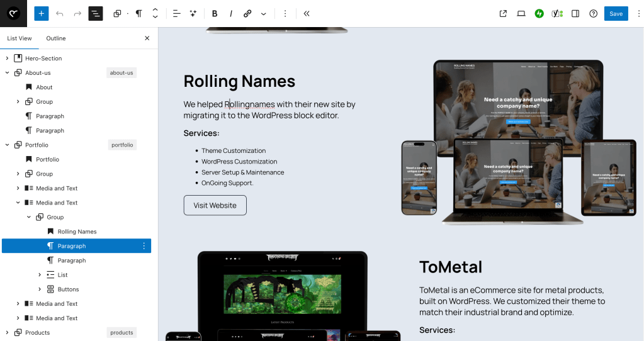This screenshot has height=341, width=644.
Task: View the page in a new tab
Action: coord(503,14)
